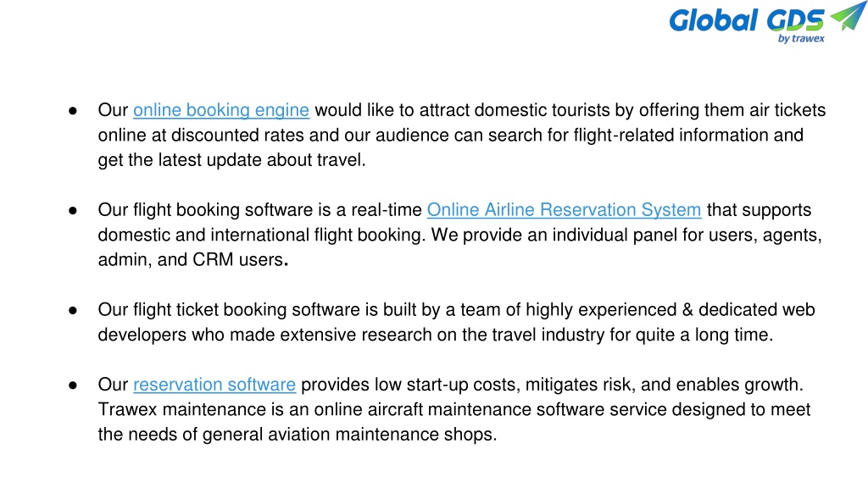Screen dimensions: 868x488
Task: Click the green paper plane icon
Action: pos(848,15)
